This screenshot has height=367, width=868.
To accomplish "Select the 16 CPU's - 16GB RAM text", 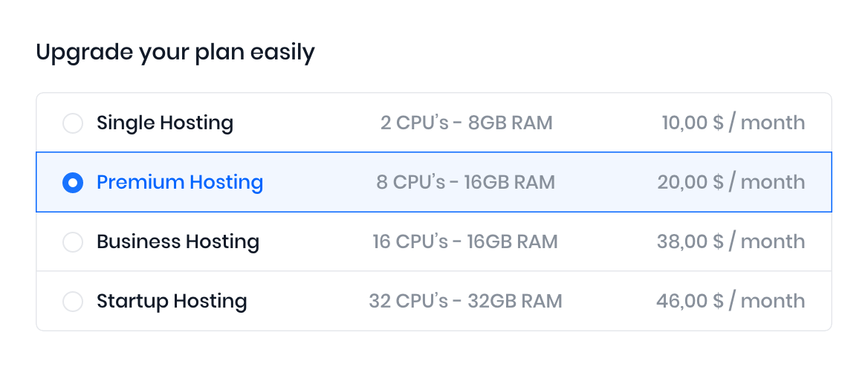I will 465,241.
